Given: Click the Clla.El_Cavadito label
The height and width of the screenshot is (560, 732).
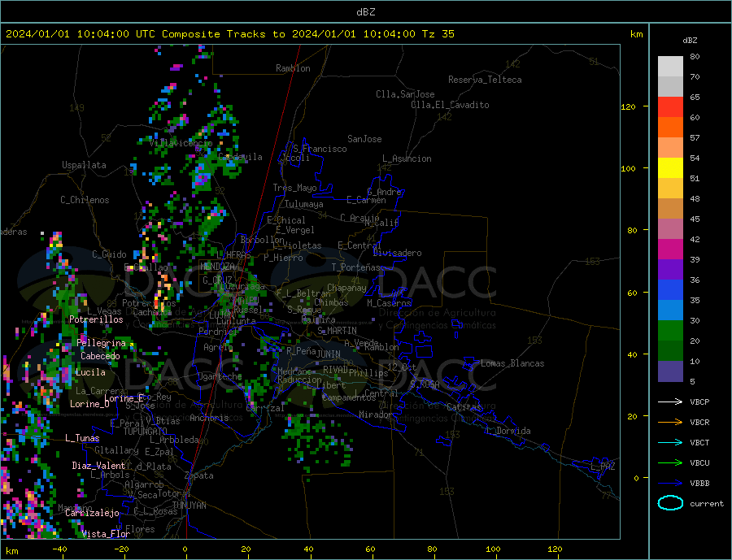Looking at the screenshot, I should [450, 105].
